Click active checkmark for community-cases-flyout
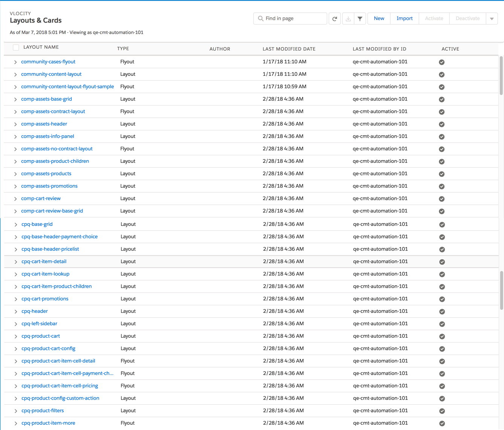This screenshot has height=430, width=504. [441, 62]
